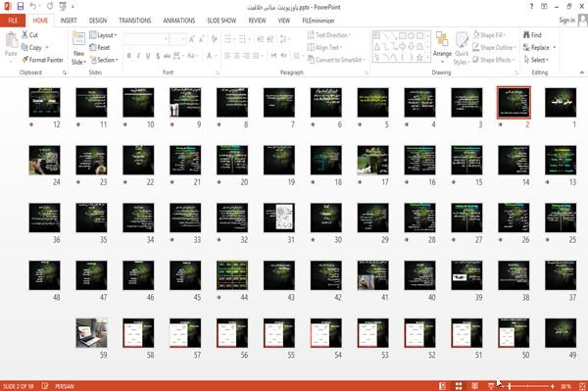588x391 pixels.
Task: Select slide 50 thumbnail
Action: coord(514,333)
